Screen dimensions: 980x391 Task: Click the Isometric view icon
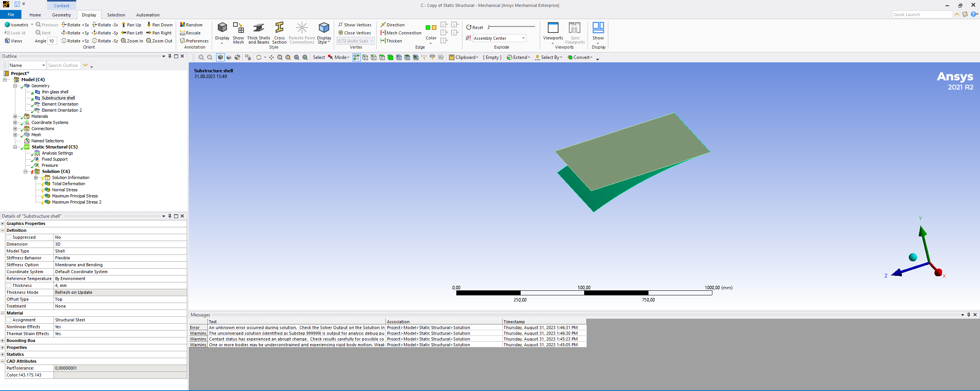[x=7, y=25]
